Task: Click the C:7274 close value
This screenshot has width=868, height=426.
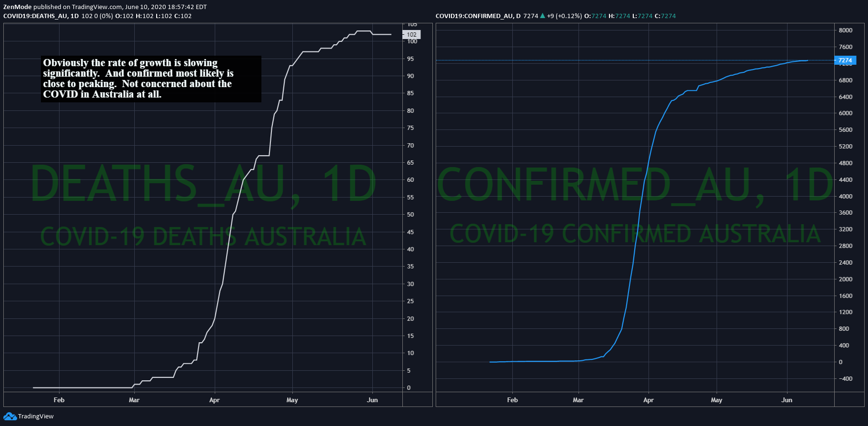Action: coord(665,16)
